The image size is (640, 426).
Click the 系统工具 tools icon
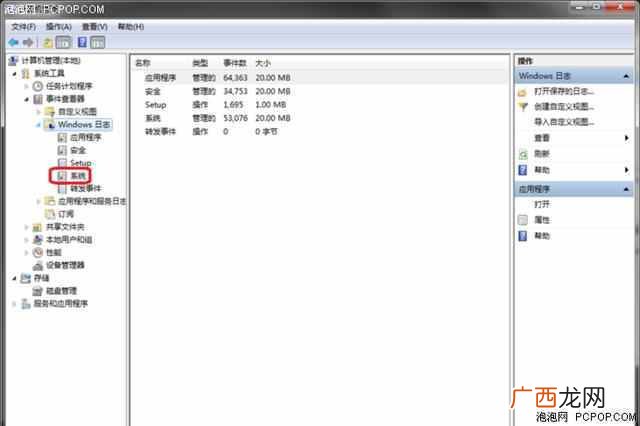[26, 74]
